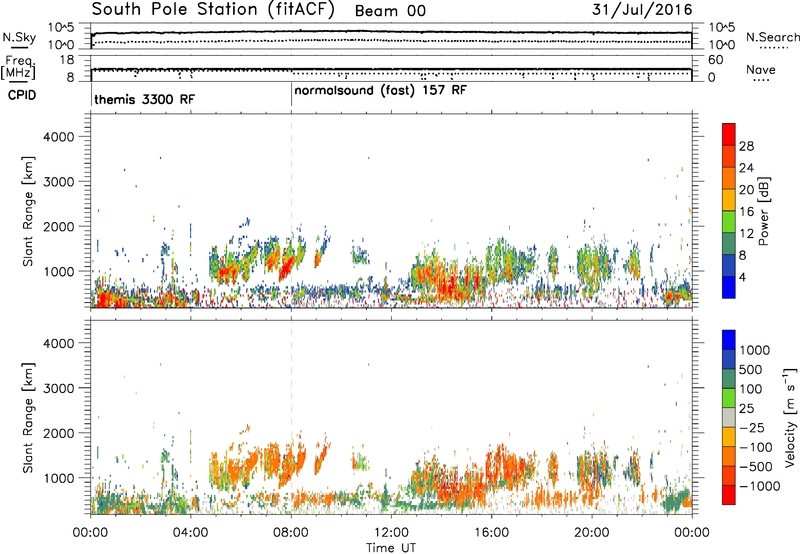Click the '28' tick on the Power colorbar
Screen dimensions: 800x554
tap(746, 146)
